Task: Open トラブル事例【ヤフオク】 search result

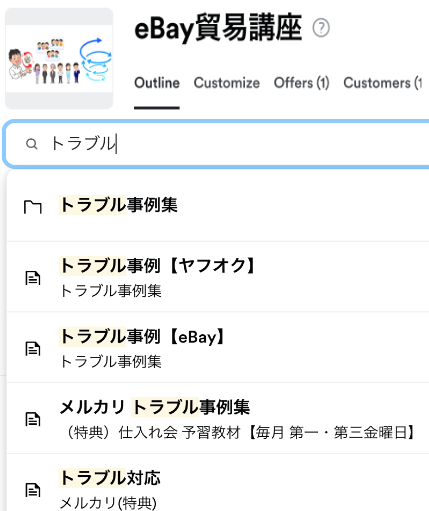Action: click(x=218, y=277)
